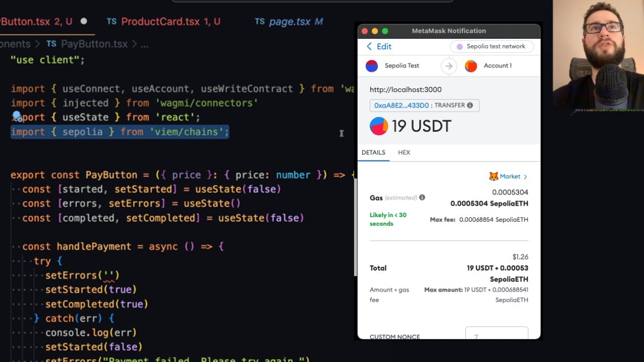The height and width of the screenshot is (362, 644).
Task: Click the TS file icon on the page.tsx tab
Action: (x=260, y=22)
